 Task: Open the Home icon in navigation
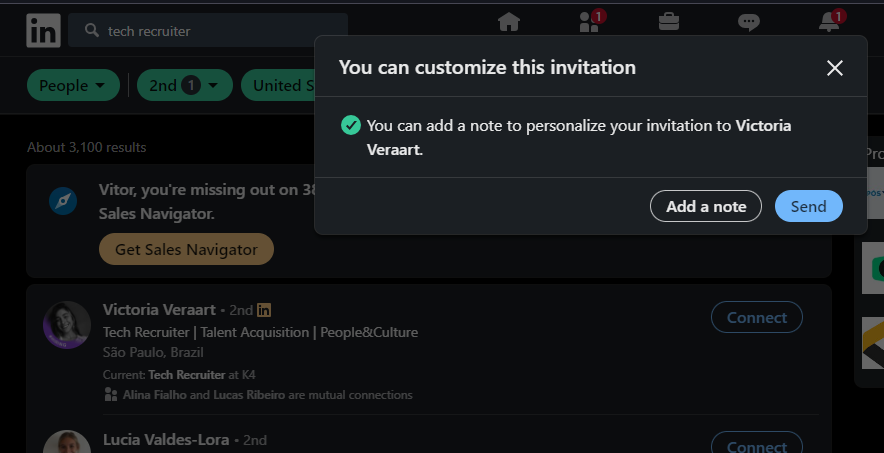point(509,22)
